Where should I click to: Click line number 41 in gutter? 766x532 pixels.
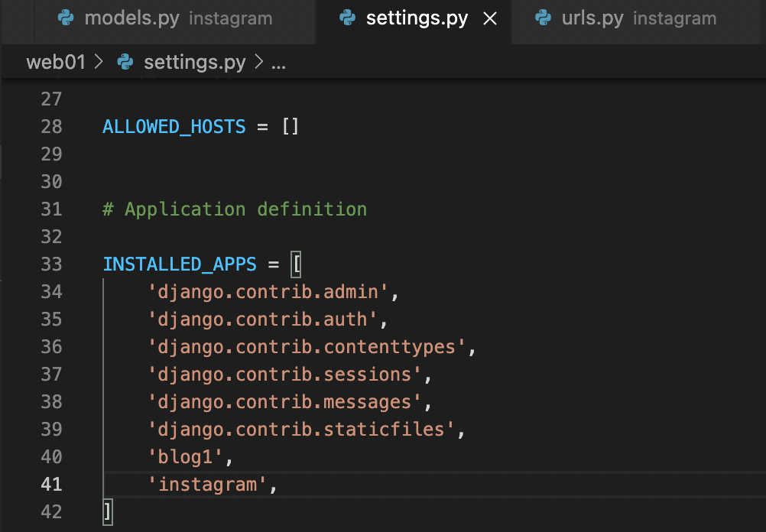pos(51,485)
